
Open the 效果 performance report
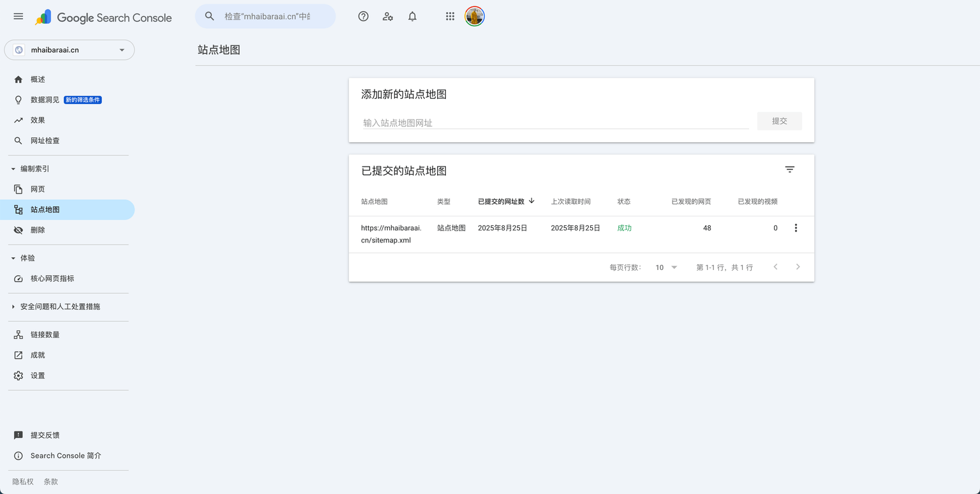pyautogui.click(x=38, y=121)
